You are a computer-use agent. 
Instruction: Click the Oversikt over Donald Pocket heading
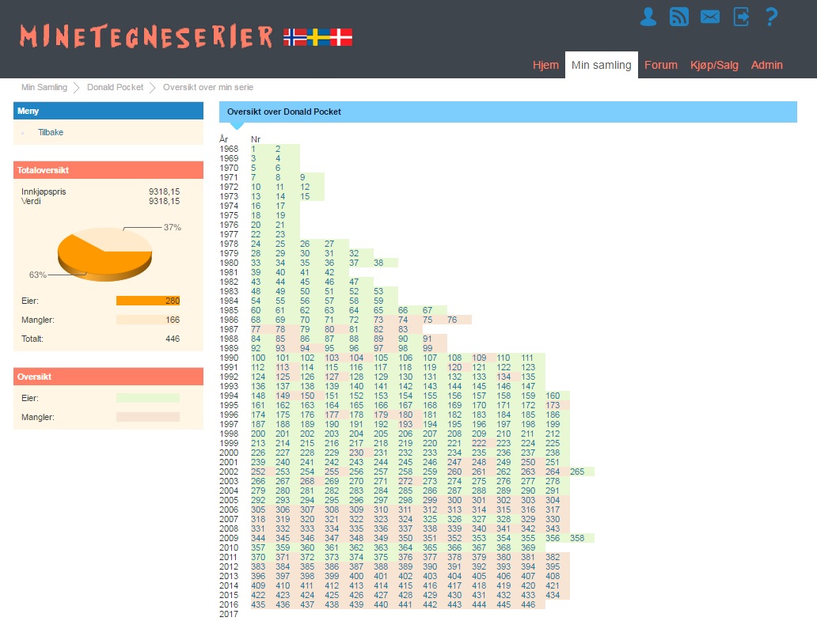284,112
